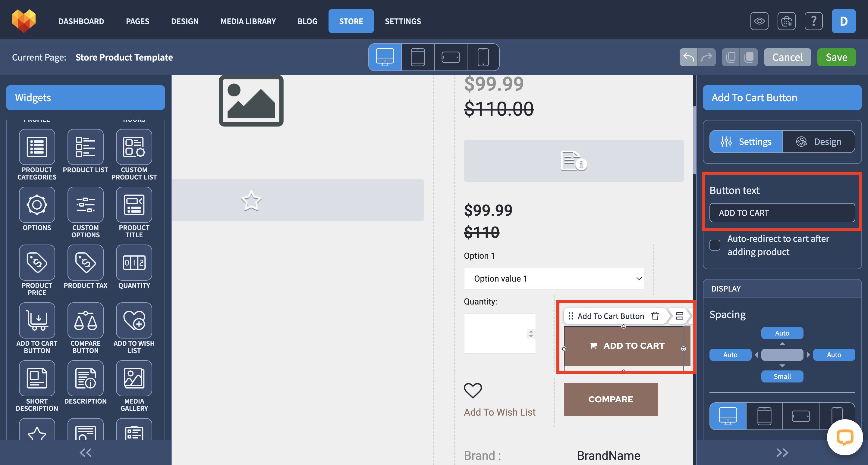Select the Quantity widget
Viewport: 868px width, 465px height.
(x=134, y=263)
